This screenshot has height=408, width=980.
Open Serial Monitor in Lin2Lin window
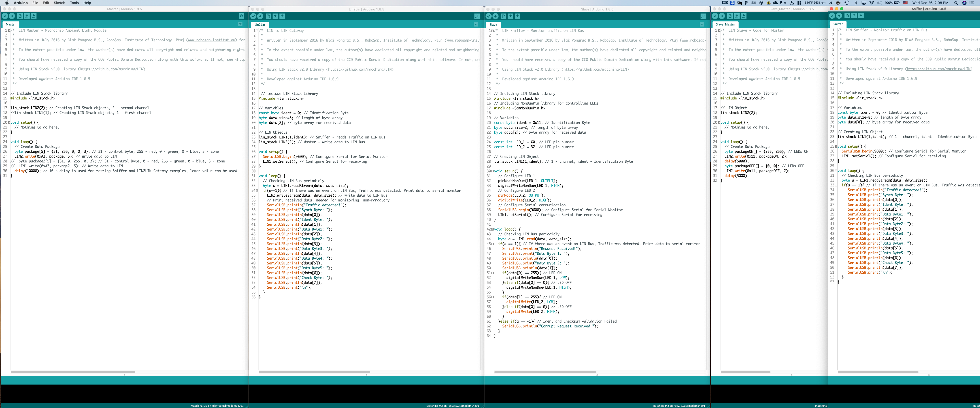coord(477,16)
